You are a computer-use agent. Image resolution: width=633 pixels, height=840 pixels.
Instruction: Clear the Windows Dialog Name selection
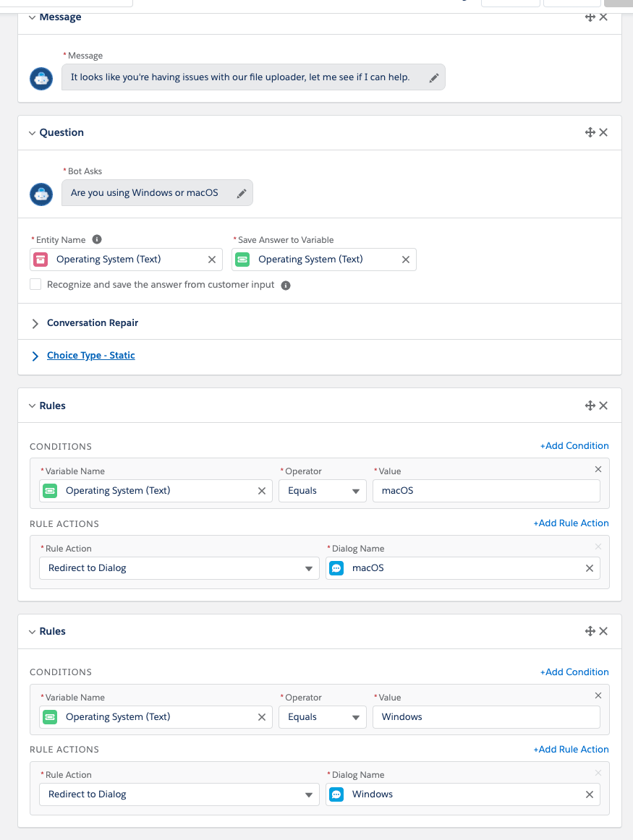tap(590, 794)
